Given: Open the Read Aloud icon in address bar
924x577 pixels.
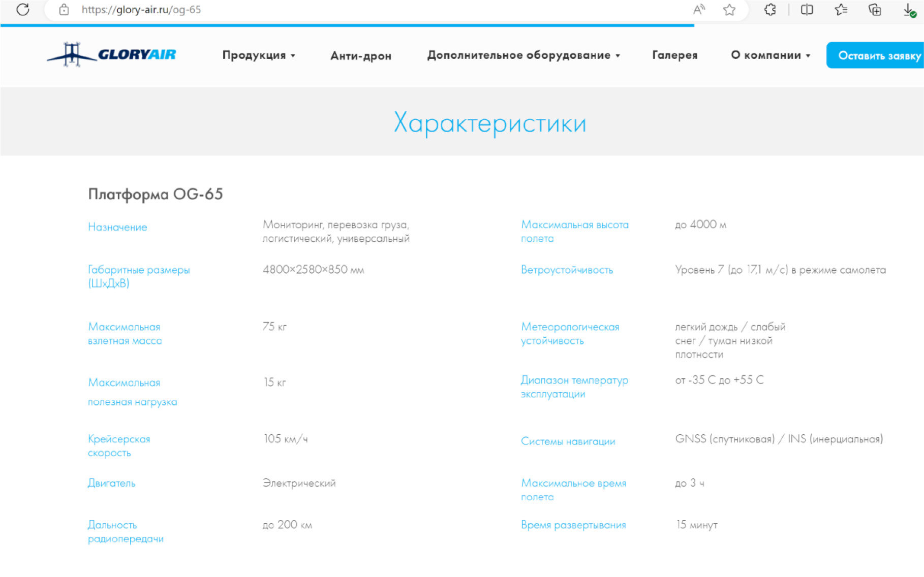Looking at the screenshot, I should (699, 10).
